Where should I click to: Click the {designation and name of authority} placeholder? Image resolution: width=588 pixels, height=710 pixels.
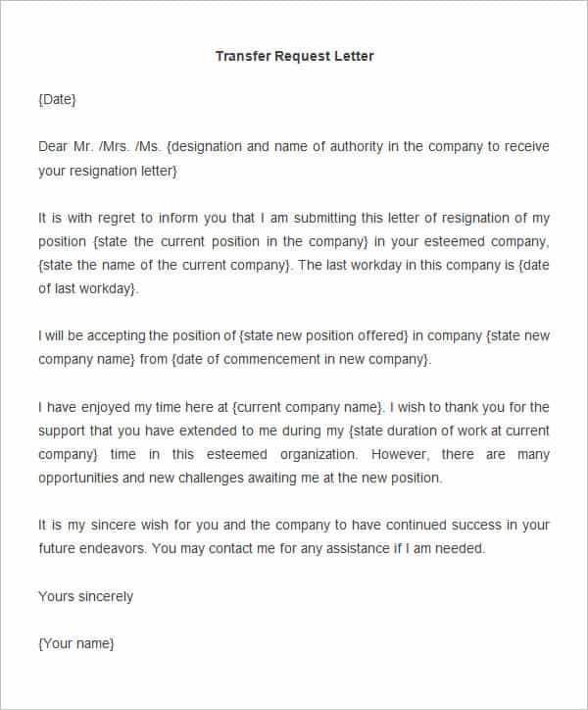(x=358, y=147)
